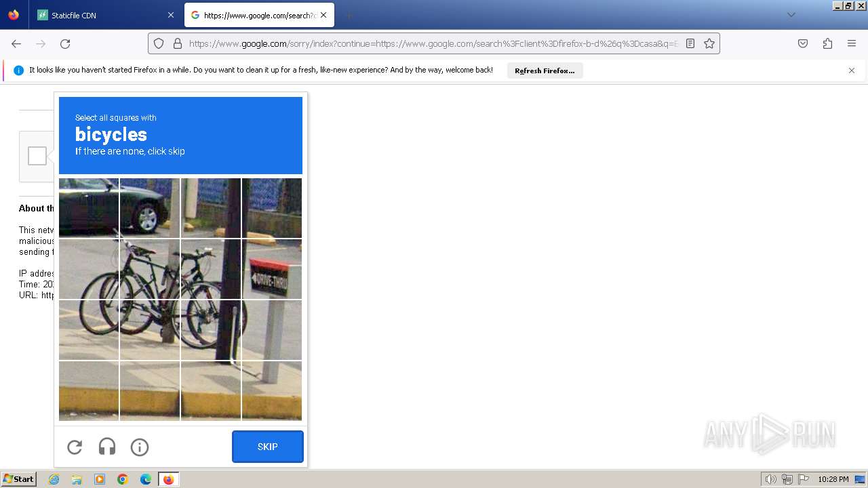Toggle reader view in the address bar
Screen dimensions: 868x488
tap(690, 43)
